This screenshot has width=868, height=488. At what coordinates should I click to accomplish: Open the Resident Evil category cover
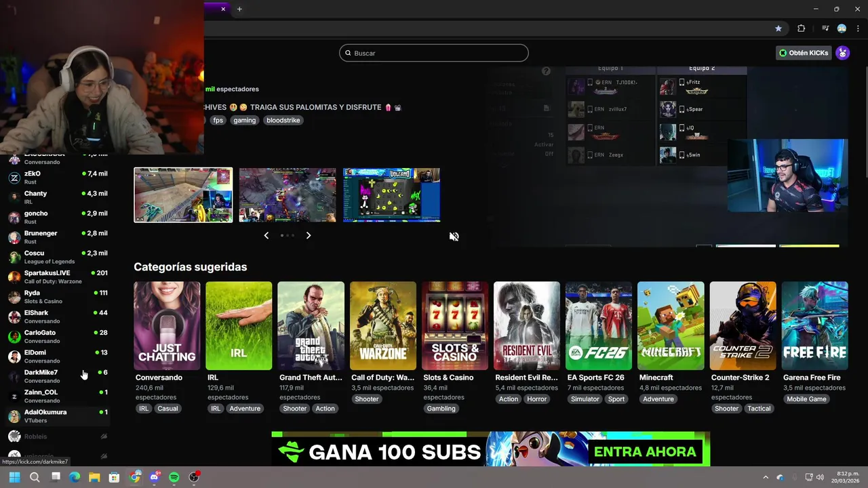click(x=527, y=326)
